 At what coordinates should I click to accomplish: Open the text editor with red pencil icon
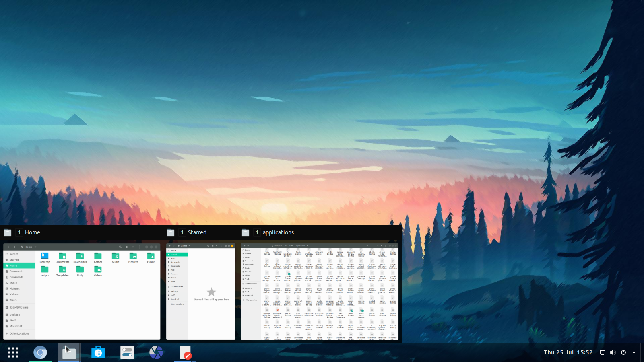[x=185, y=352]
